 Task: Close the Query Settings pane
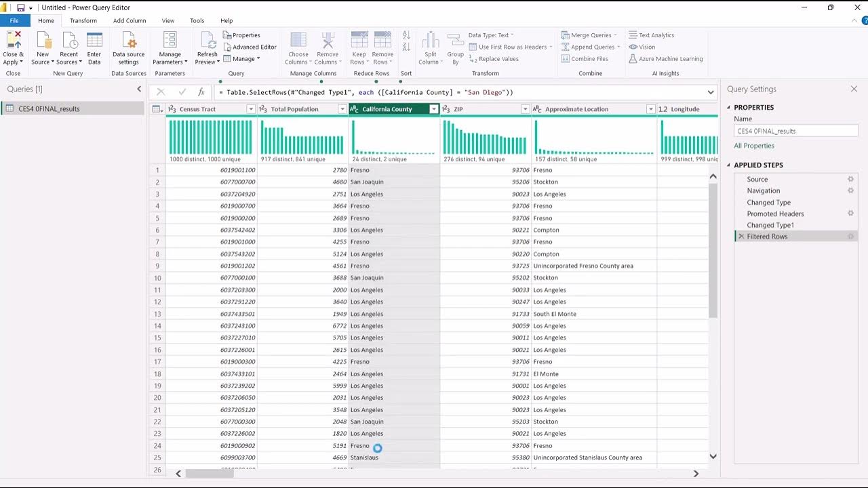[854, 89]
